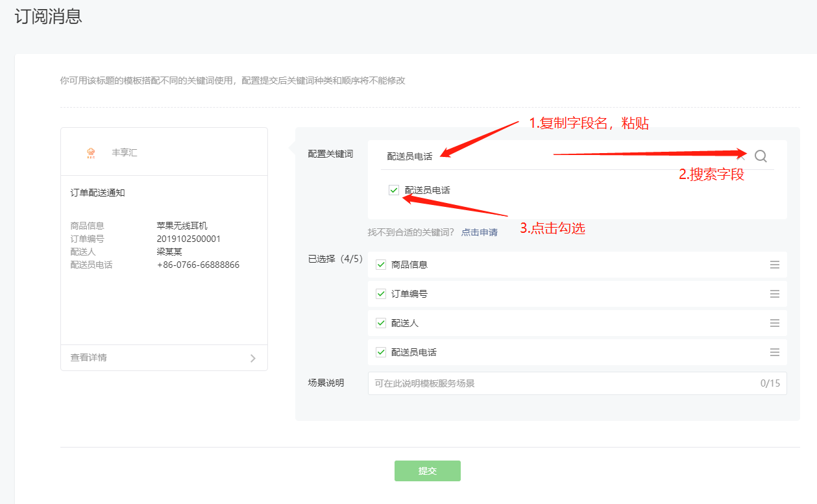Click the 提交 submit button

pyautogui.click(x=427, y=471)
